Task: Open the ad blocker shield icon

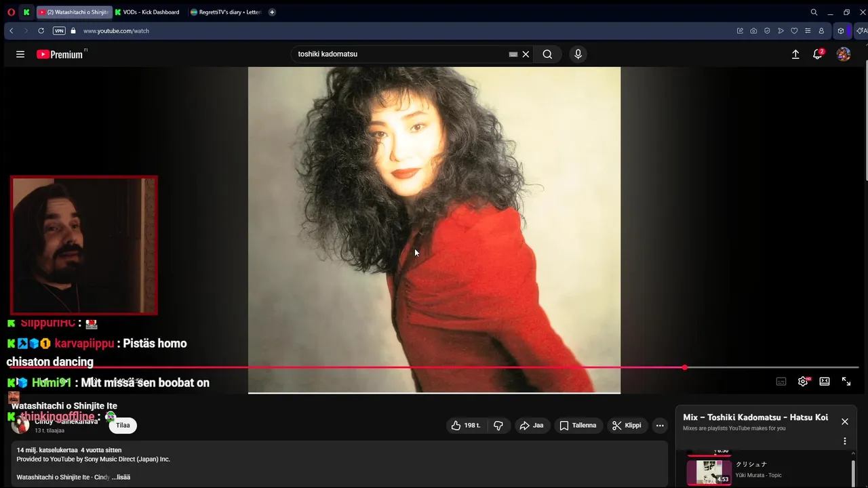Action: pos(767,30)
